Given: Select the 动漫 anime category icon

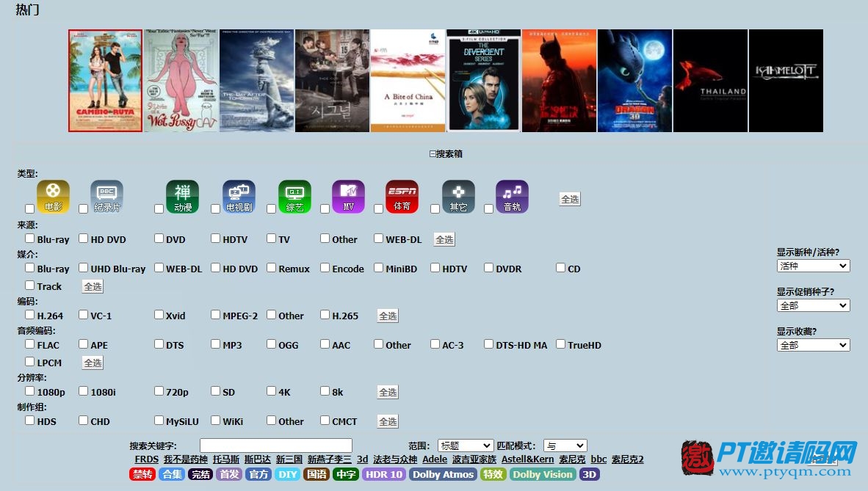Looking at the screenshot, I should pos(183,197).
